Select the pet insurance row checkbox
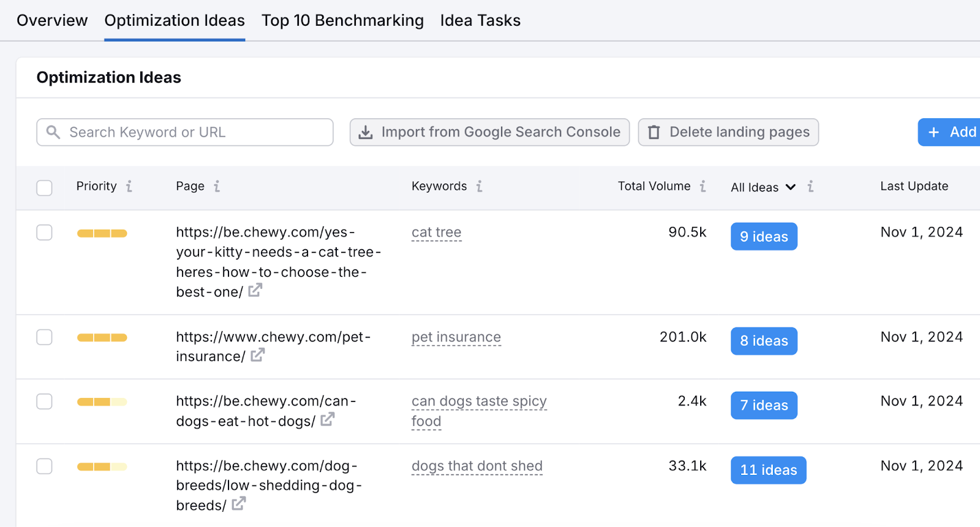 [44, 337]
